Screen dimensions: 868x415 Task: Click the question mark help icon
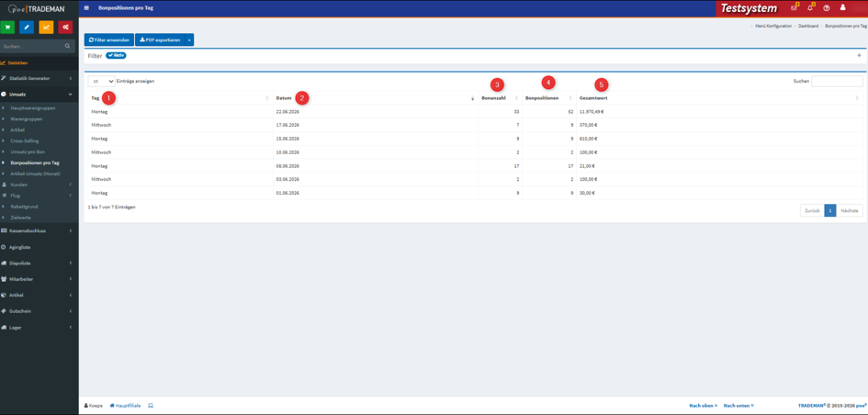pos(827,8)
